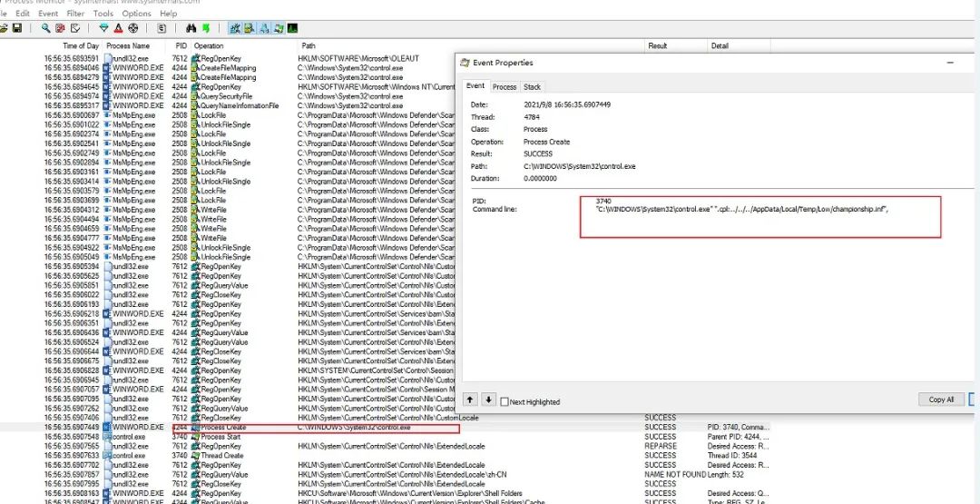Open the Highlight icon with red A
Screen dimensions: 980x504
click(118, 28)
